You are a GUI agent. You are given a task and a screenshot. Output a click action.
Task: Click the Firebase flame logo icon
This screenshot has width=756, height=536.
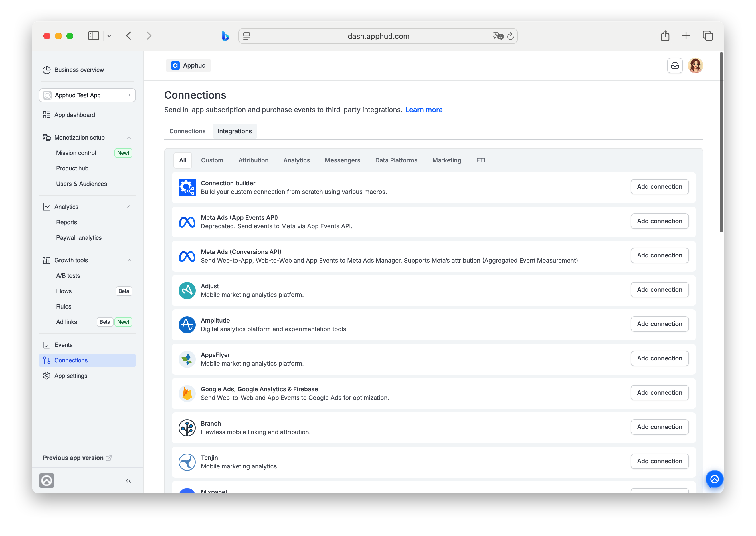(187, 393)
